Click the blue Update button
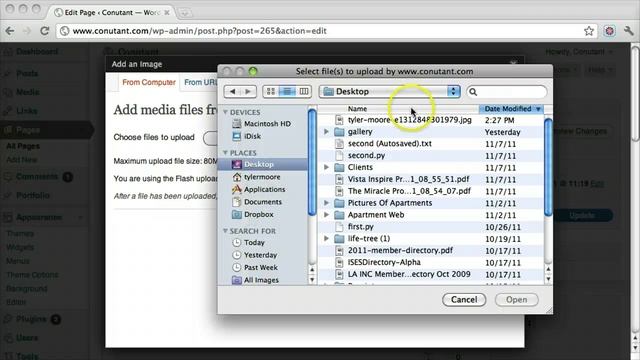This screenshot has width=640, height=360. [x=582, y=215]
